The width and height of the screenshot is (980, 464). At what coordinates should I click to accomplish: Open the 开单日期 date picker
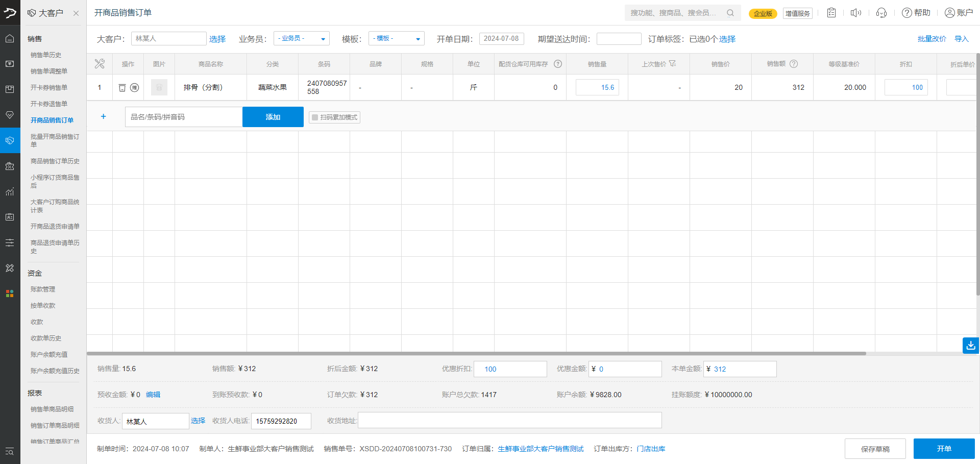(502, 39)
